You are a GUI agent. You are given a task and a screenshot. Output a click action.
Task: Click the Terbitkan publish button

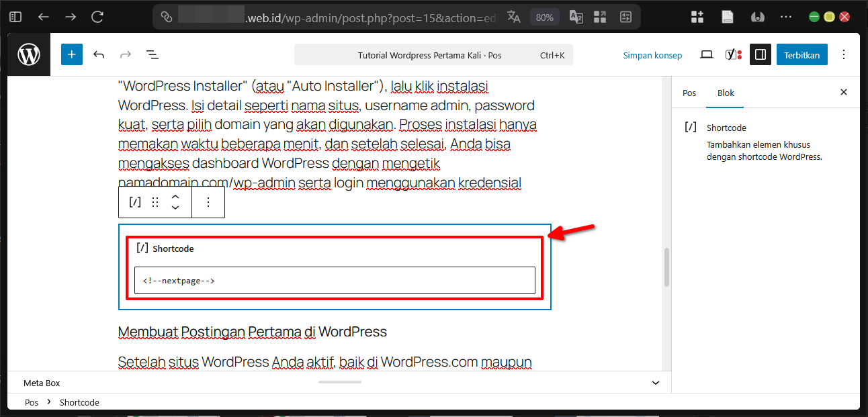(801, 54)
